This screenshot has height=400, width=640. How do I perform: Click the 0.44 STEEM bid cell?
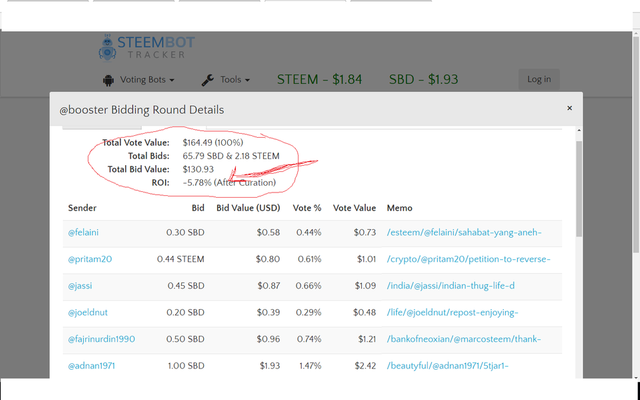click(180, 259)
